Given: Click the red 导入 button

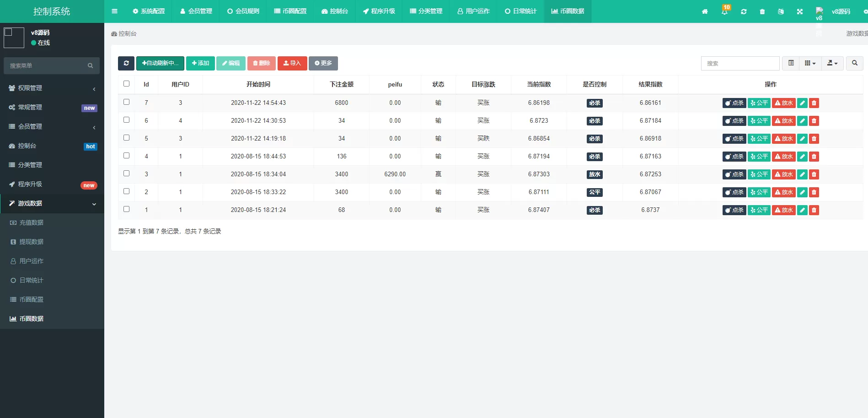Looking at the screenshot, I should tap(292, 63).
